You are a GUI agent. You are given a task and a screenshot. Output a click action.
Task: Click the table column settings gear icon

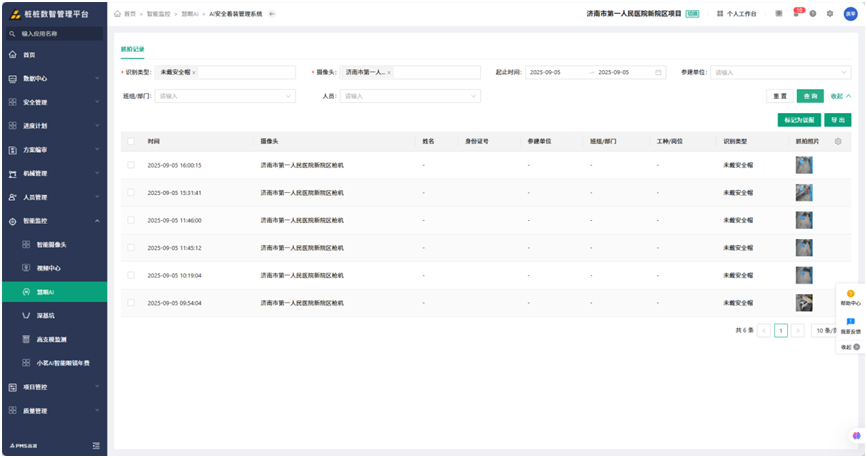(838, 141)
